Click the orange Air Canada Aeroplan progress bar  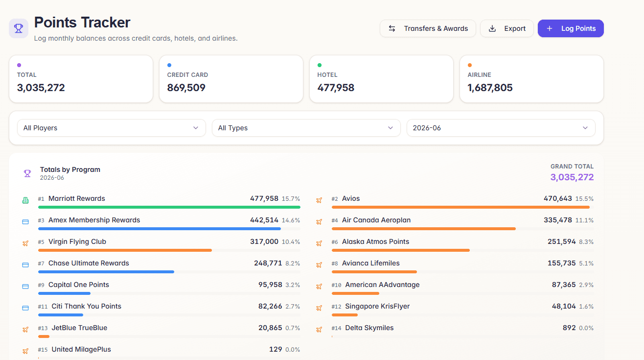(424, 229)
